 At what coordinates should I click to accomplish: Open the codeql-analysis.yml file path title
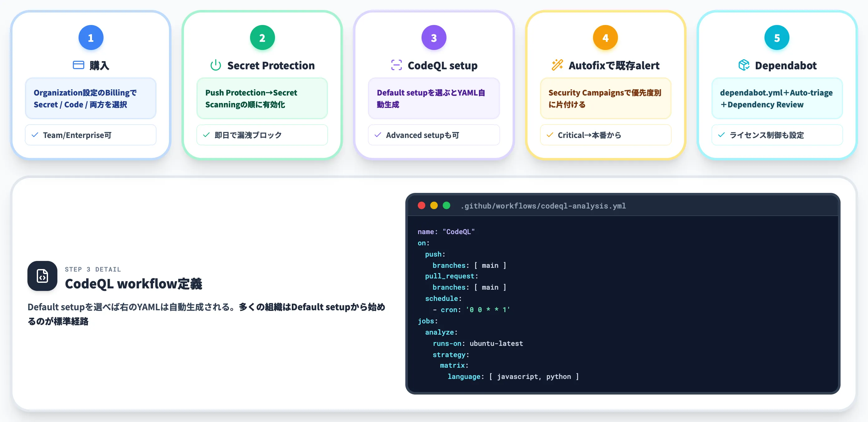coord(543,206)
